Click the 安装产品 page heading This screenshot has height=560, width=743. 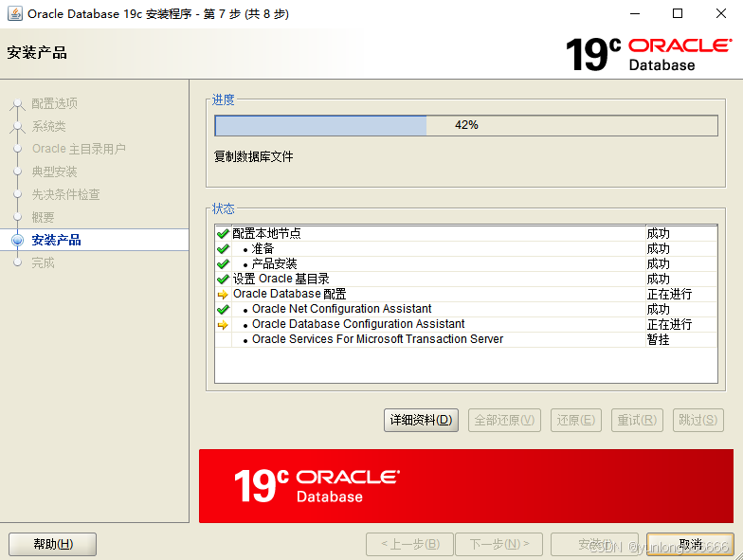[37, 53]
